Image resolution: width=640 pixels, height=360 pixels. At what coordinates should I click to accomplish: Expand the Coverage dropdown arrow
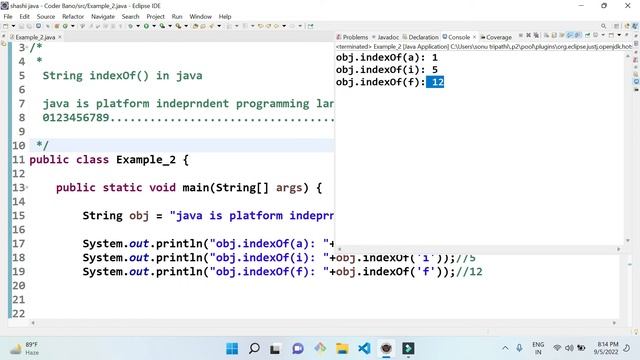[170, 26]
